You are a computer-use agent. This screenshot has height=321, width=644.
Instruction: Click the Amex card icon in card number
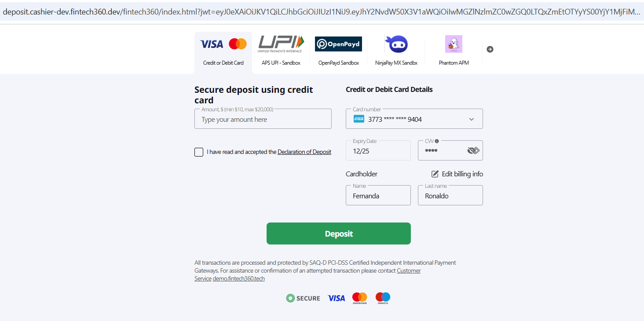[x=359, y=119]
